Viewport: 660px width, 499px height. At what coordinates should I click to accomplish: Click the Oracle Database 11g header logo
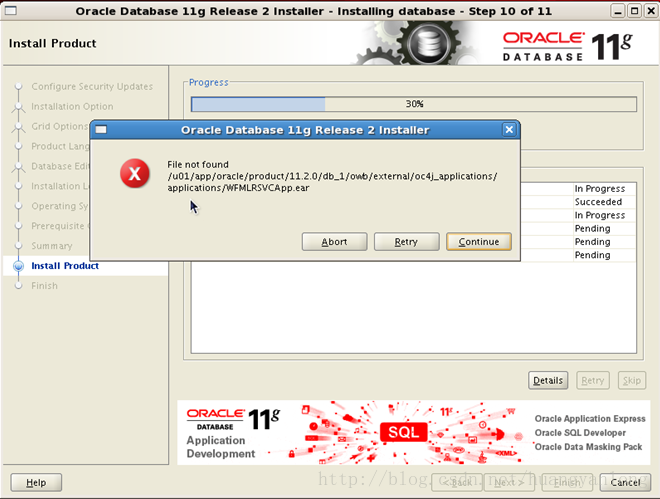567,46
